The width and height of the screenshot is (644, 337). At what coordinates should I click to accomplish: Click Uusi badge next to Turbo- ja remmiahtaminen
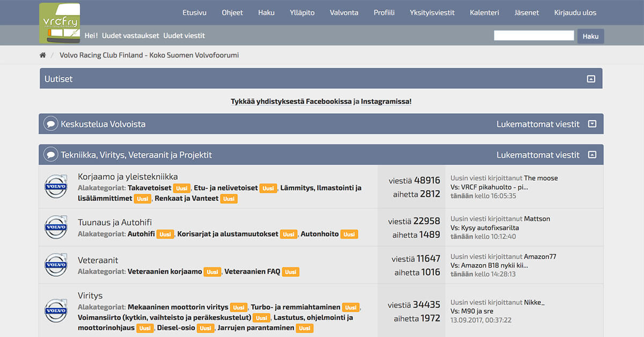351,307
